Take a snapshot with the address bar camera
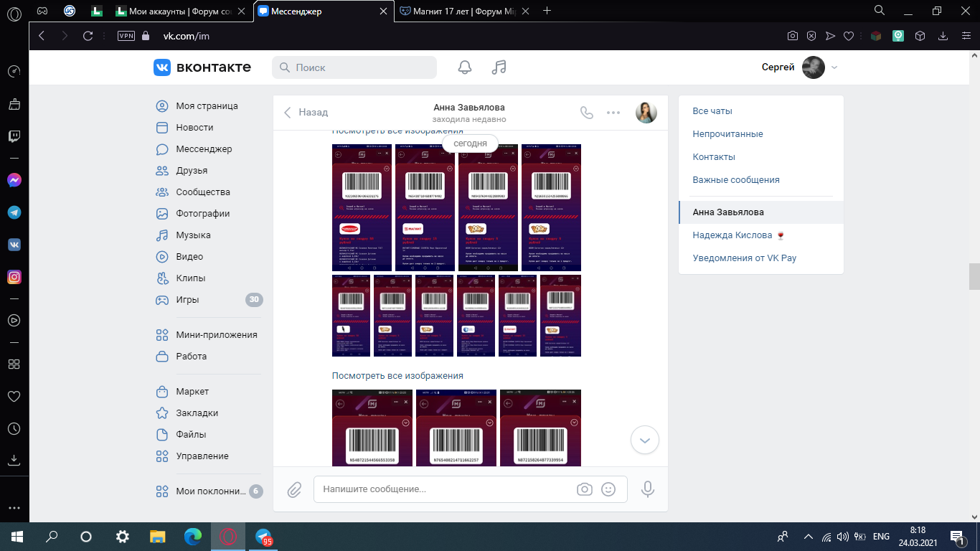 [793, 36]
